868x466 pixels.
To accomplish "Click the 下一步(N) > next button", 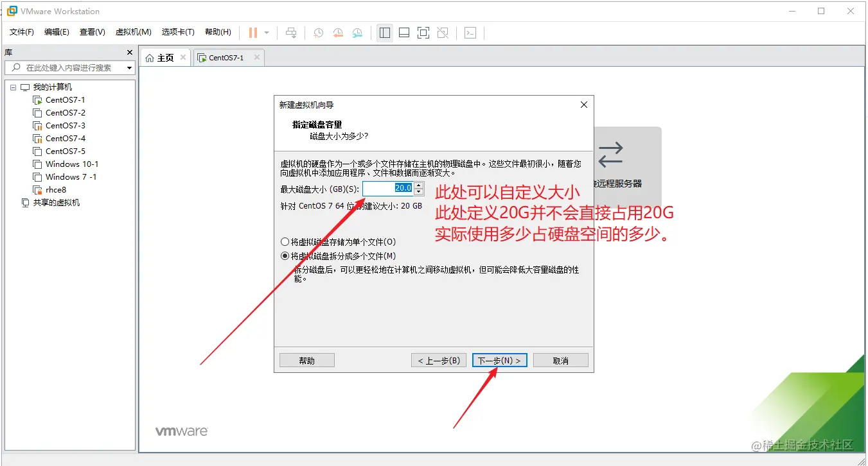I will pos(500,360).
